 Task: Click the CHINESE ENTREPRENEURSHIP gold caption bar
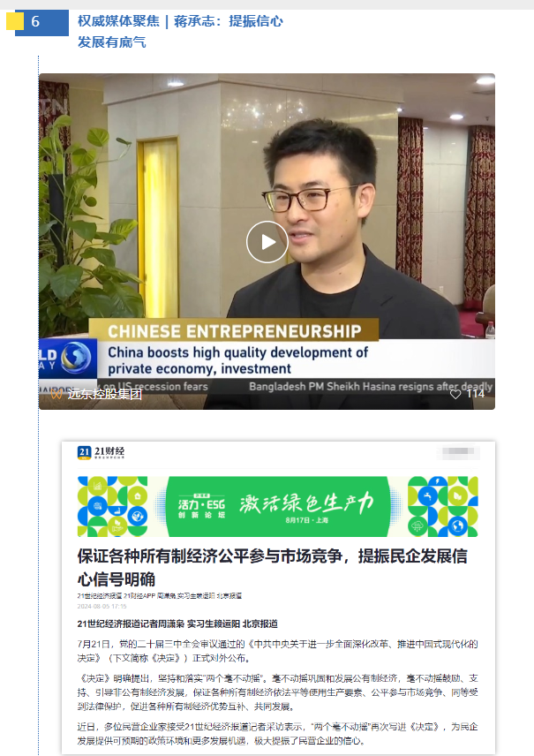(234, 330)
